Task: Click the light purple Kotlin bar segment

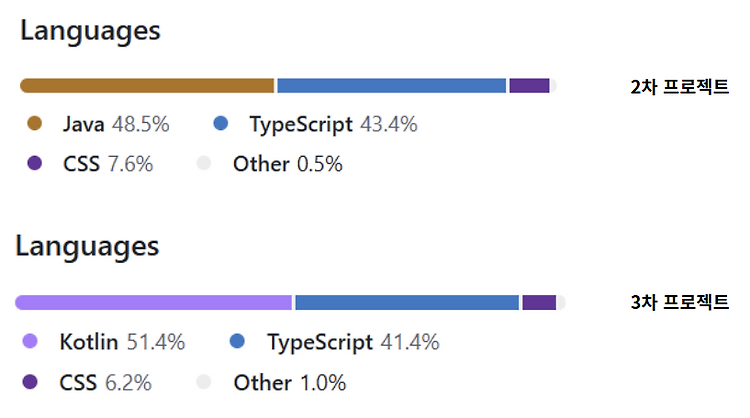Action: (x=153, y=302)
